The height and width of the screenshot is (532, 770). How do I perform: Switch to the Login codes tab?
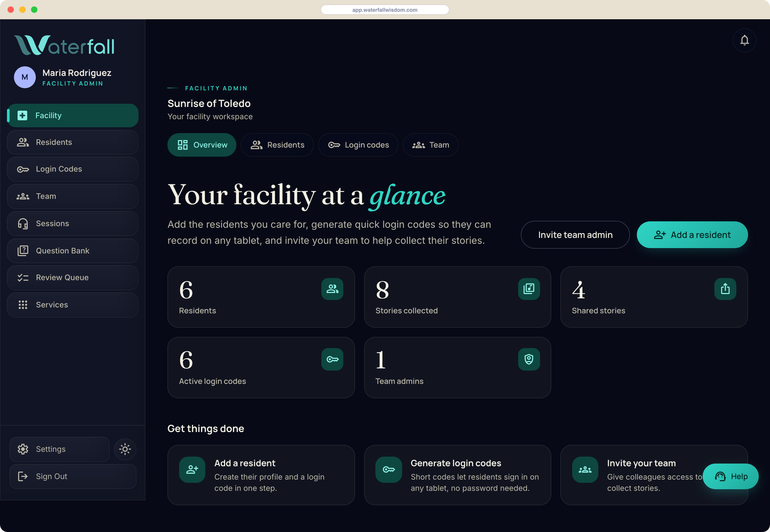coord(358,145)
